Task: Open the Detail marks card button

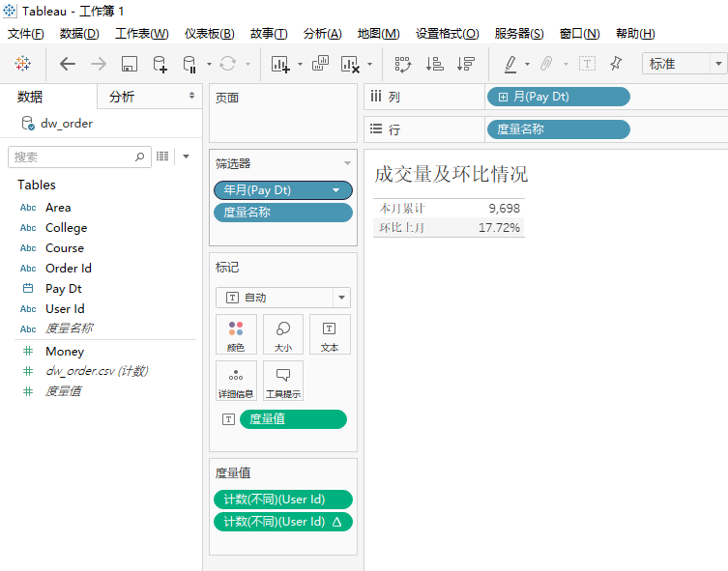Action: click(x=236, y=381)
